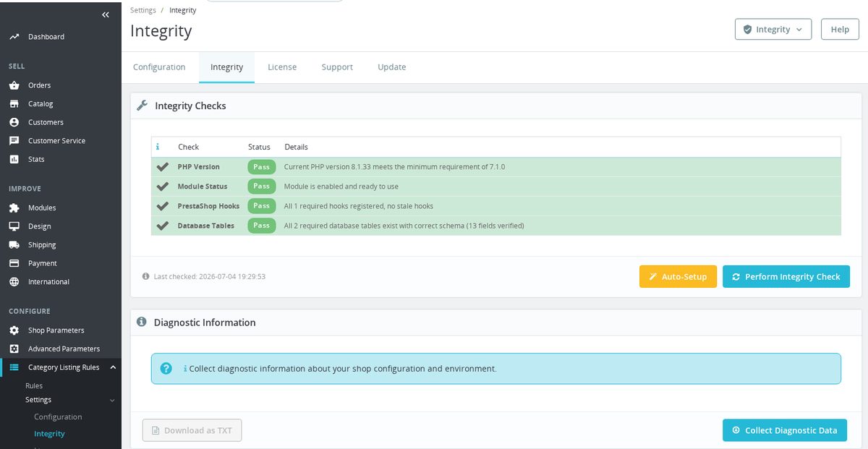Open the Support tab
Image resolution: width=868 pixels, height=449 pixels.
coord(337,67)
